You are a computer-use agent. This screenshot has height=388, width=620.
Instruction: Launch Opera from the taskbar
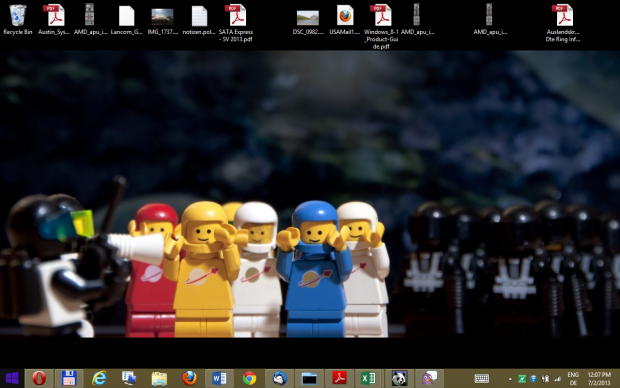pyautogui.click(x=39, y=379)
